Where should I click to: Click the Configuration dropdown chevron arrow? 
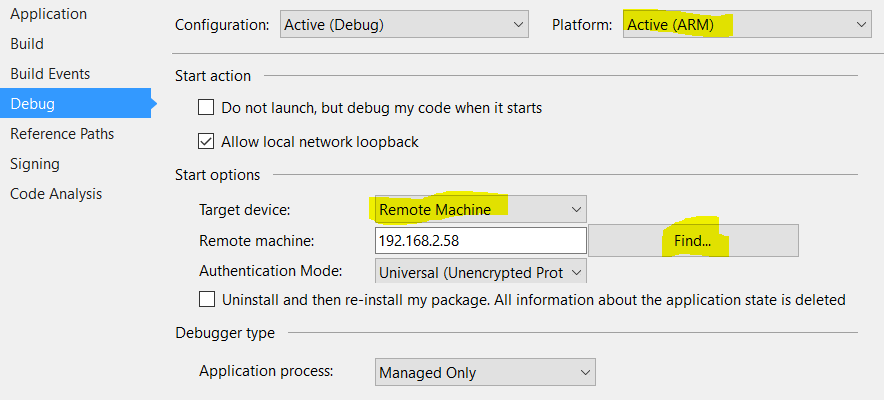tap(518, 25)
